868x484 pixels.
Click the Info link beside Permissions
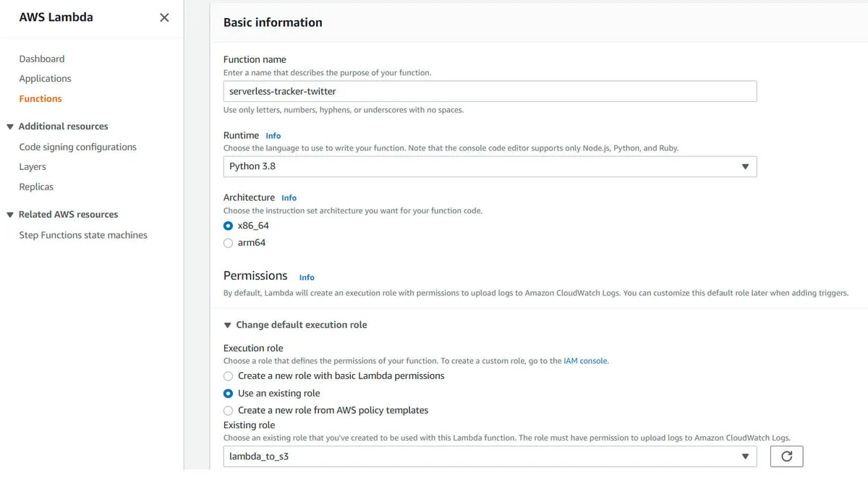tap(307, 277)
